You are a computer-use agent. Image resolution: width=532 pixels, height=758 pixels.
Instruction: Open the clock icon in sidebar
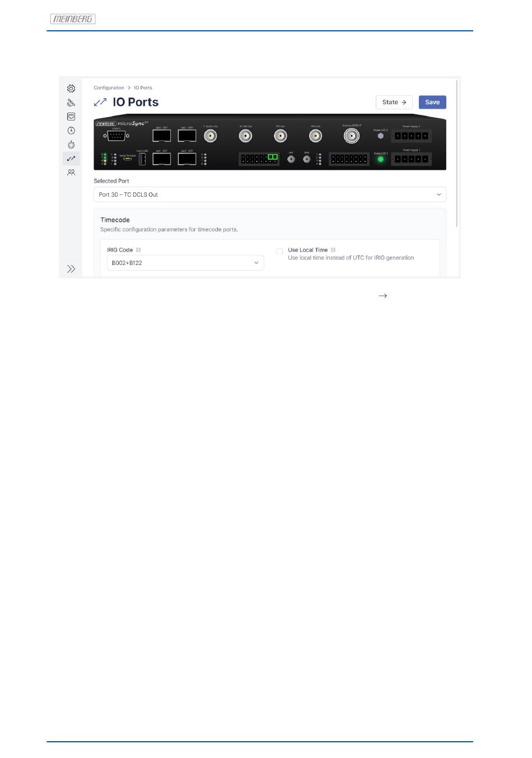(x=71, y=131)
